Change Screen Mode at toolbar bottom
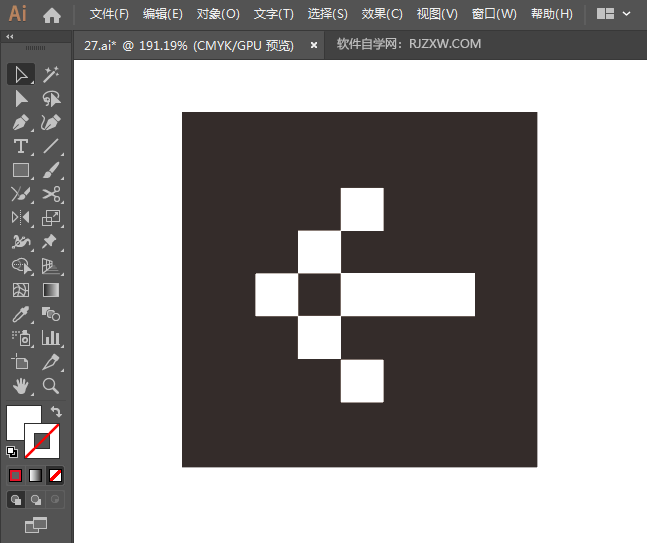Screen dimensions: 647x543 (36, 525)
